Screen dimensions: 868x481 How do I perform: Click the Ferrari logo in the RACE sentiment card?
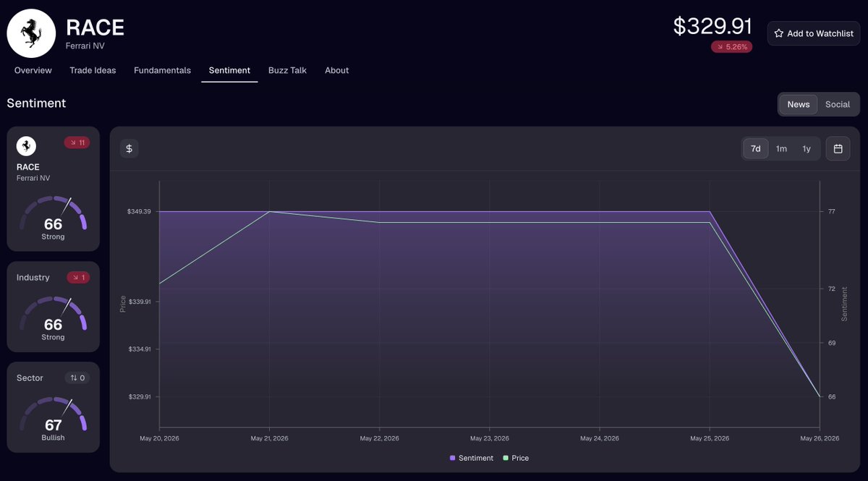27,145
